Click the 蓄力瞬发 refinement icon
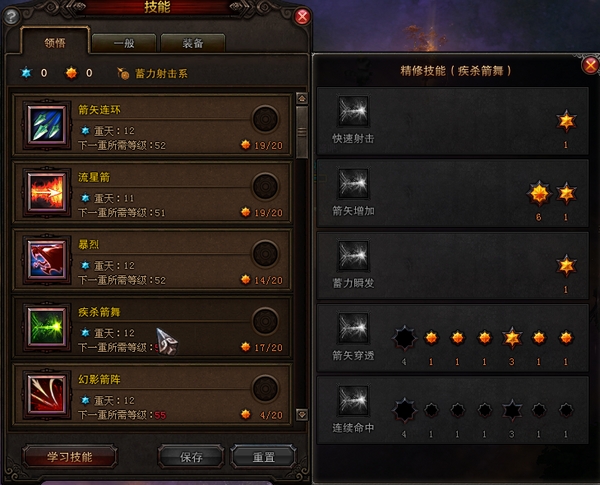The width and height of the screenshot is (600, 485). click(x=353, y=256)
